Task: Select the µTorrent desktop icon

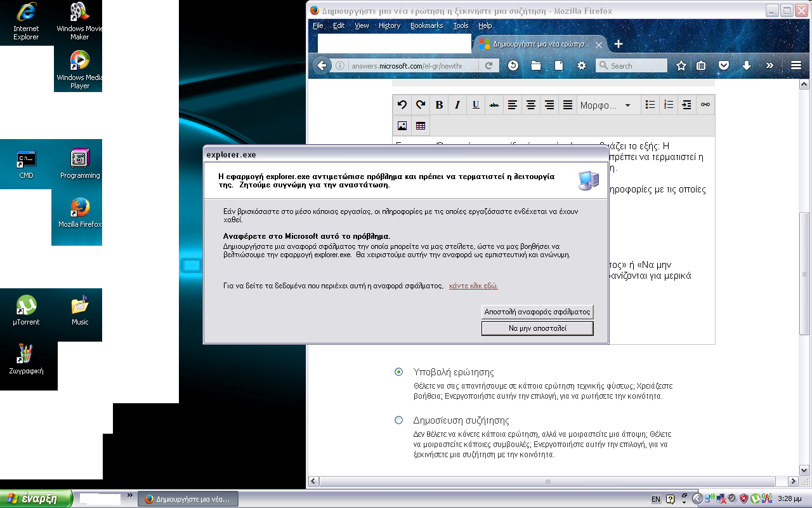Action: (x=26, y=311)
